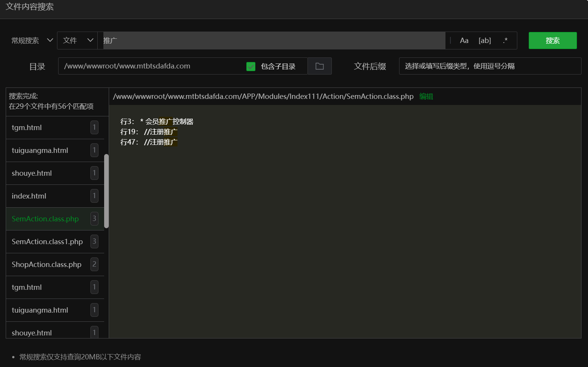Click the 文件后缀 suffix input field
This screenshot has width=588, height=367.
coord(490,66)
